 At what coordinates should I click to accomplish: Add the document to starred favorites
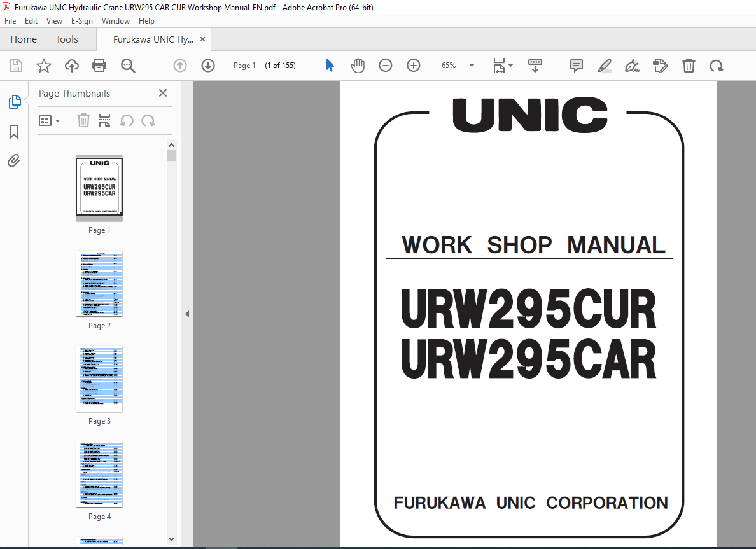coord(44,66)
